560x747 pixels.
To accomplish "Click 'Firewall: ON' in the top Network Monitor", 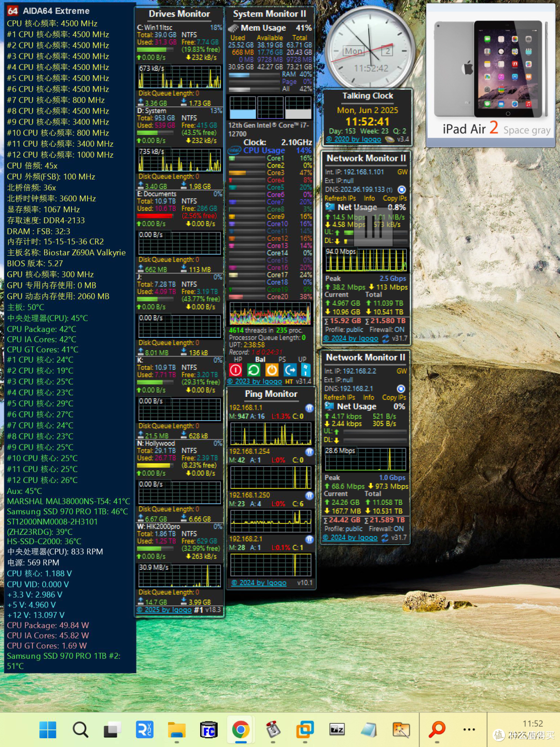I will pyautogui.click(x=387, y=329).
